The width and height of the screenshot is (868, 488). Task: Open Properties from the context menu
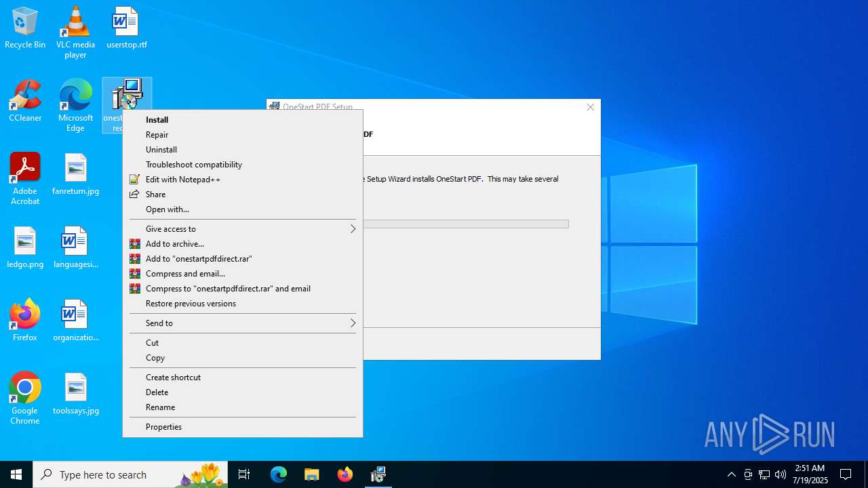pyautogui.click(x=243, y=427)
